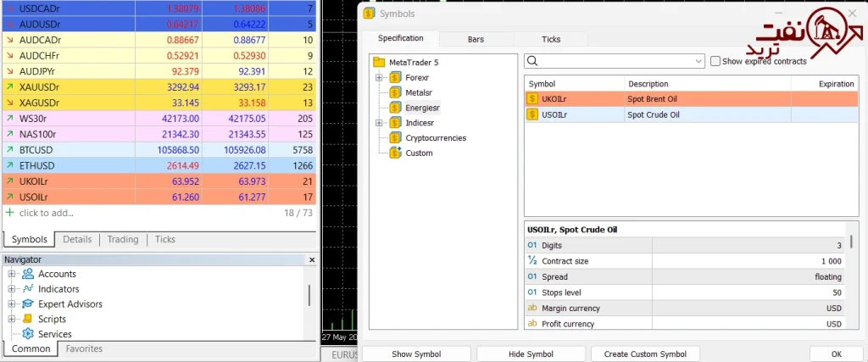Open the Ticks tab in Market Watch

coord(165,239)
